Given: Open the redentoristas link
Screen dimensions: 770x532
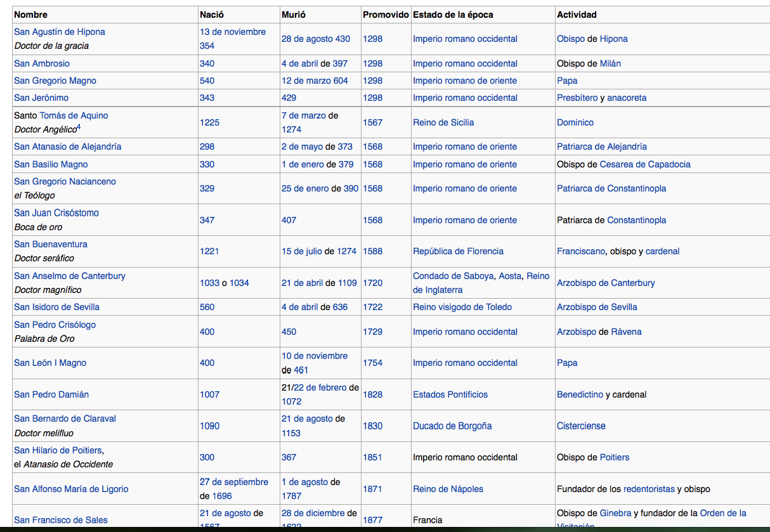Looking at the screenshot, I should (x=649, y=489).
